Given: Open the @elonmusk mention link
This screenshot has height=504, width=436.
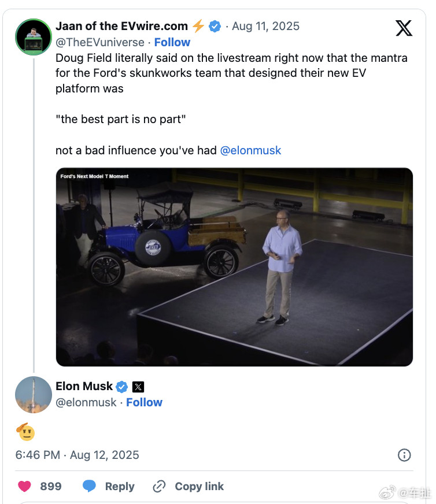Looking at the screenshot, I should pyautogui.click(x=250, y=150).
